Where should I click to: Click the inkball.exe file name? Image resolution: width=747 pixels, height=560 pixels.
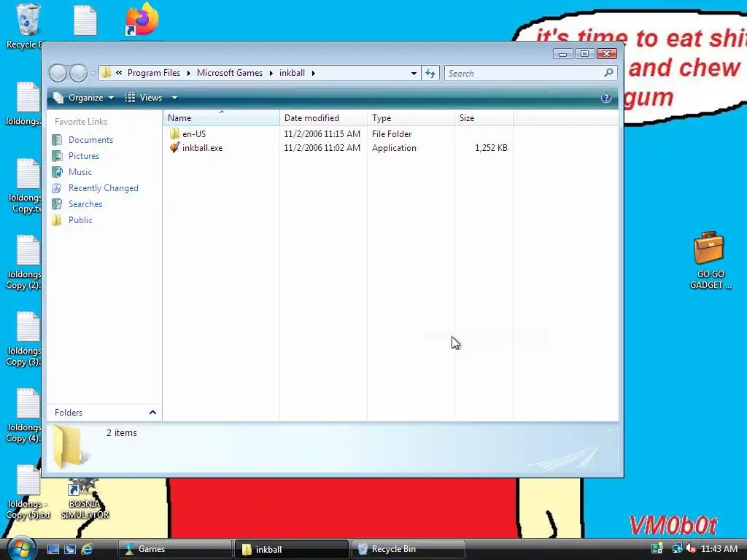(203, 148)
